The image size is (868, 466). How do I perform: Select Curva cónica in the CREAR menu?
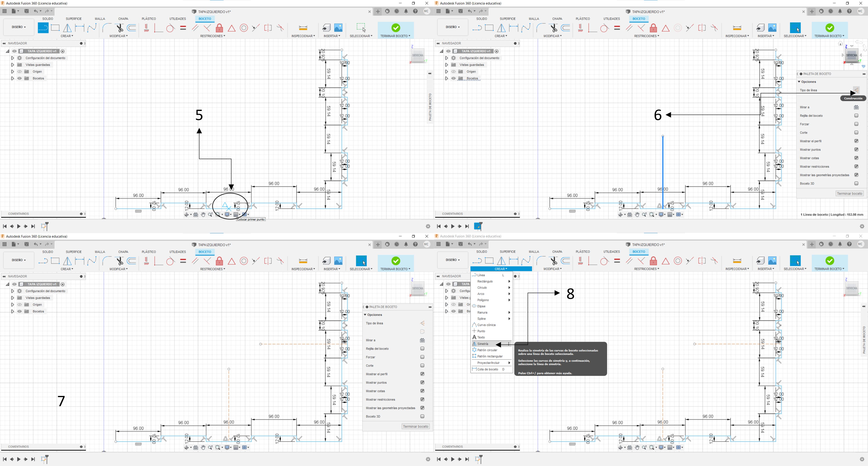(x=486, y=325)
